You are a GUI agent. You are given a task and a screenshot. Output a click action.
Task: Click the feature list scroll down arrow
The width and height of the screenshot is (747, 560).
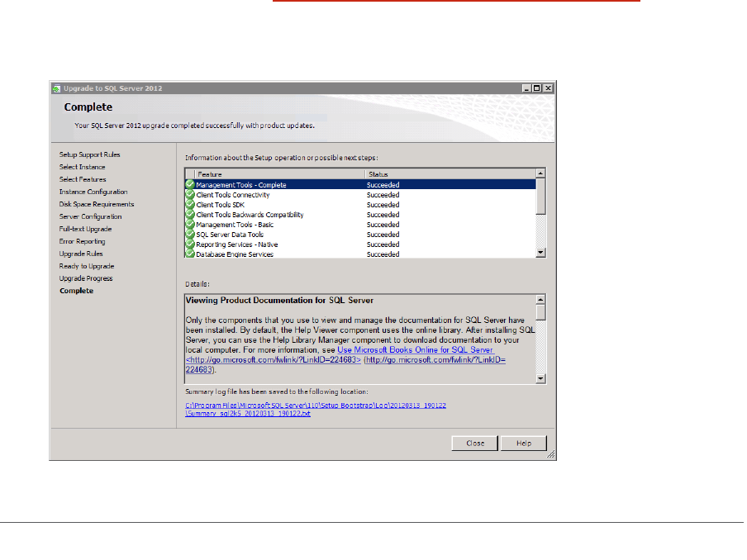click(x=540, y=253)
